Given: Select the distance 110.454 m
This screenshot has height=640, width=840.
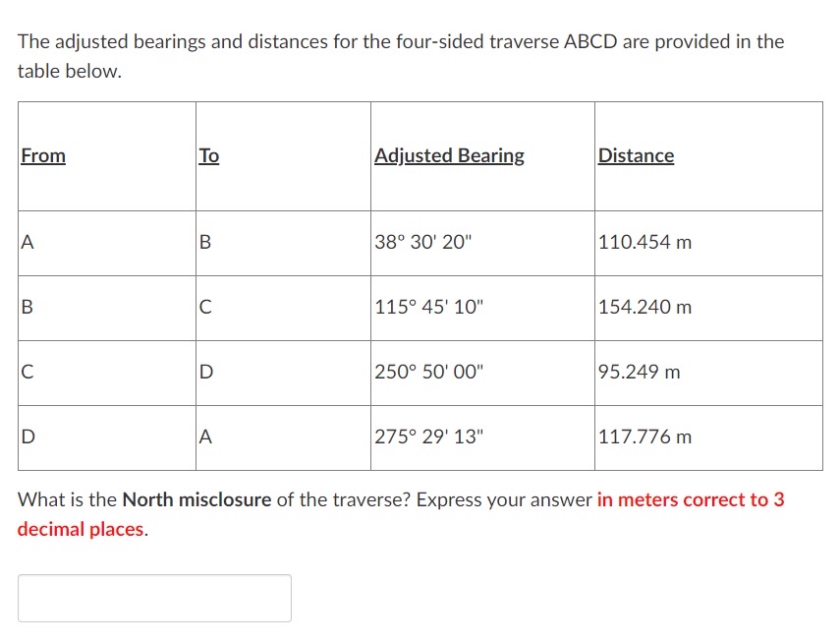Looking at the screenshot, I should pyautogui.click(x=645, y=241).
